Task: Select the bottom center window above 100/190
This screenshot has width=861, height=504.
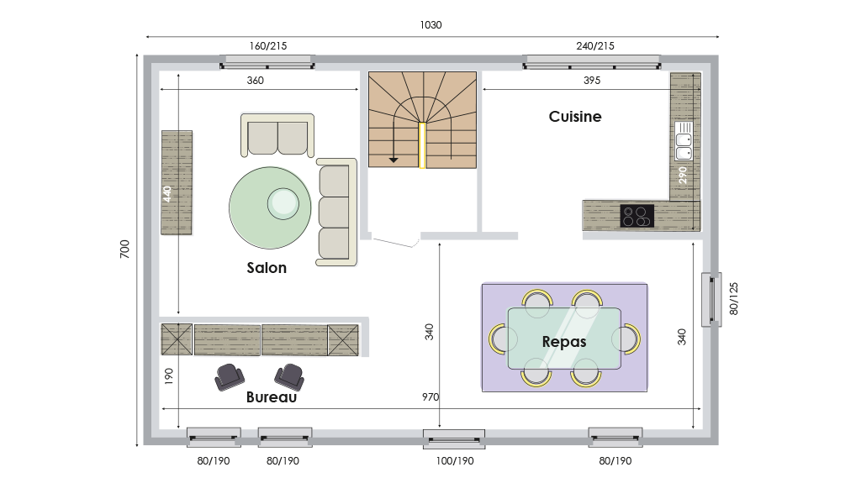Action: pos(453,436)
